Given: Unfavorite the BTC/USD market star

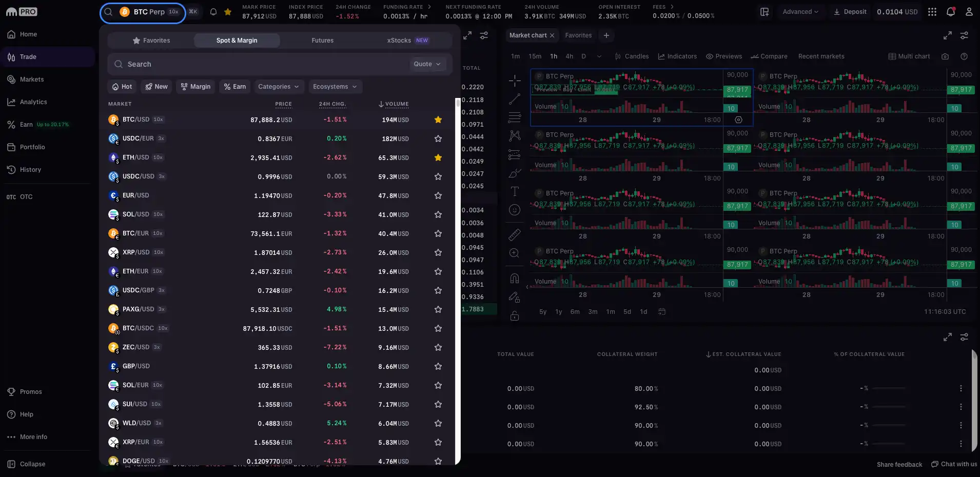Looking at the screenshot, I should 438,120.
